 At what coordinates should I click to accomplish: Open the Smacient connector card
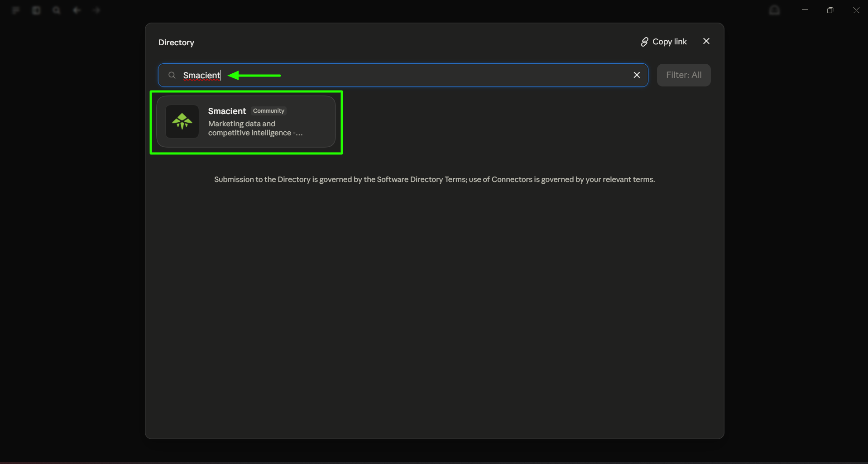[246, 121]
